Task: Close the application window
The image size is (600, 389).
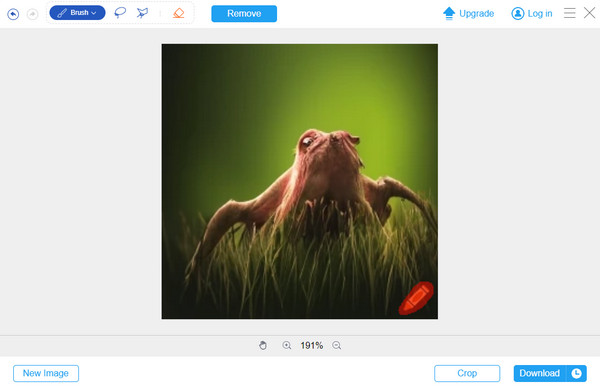Action: [589, 13]
